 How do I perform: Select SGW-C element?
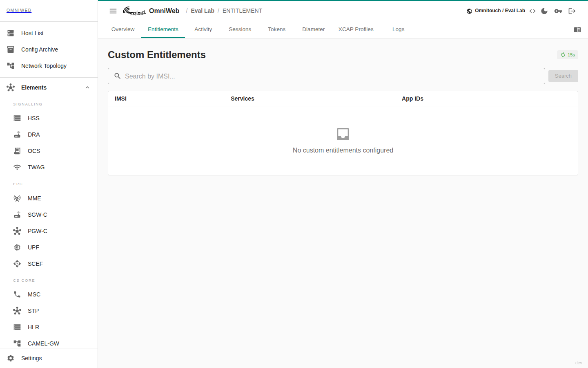tap(49, 215)
